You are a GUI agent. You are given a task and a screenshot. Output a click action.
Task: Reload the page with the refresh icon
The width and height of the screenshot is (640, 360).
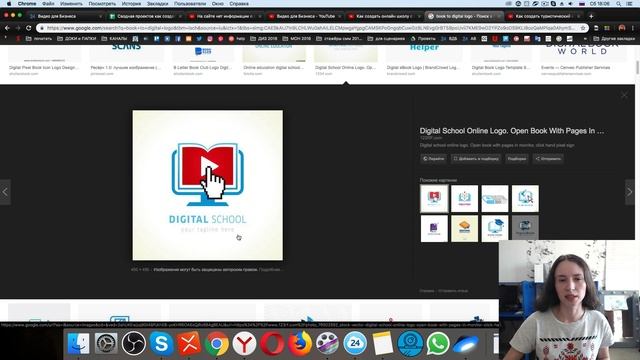[x=29, y=28]
